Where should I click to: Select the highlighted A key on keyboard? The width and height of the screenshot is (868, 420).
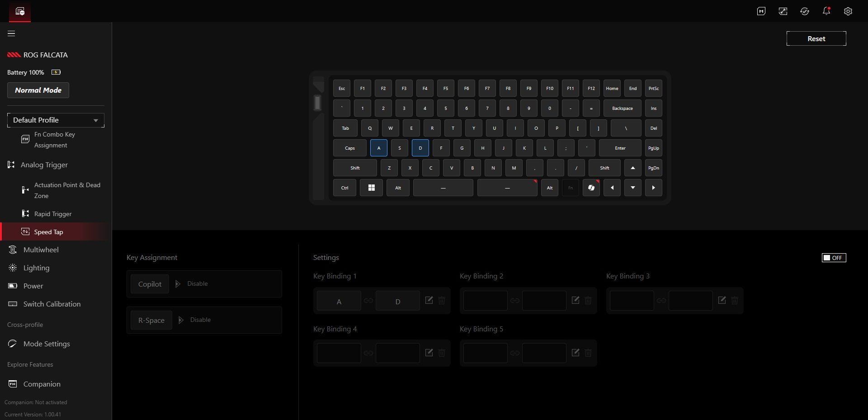click(x=379, y=148)
